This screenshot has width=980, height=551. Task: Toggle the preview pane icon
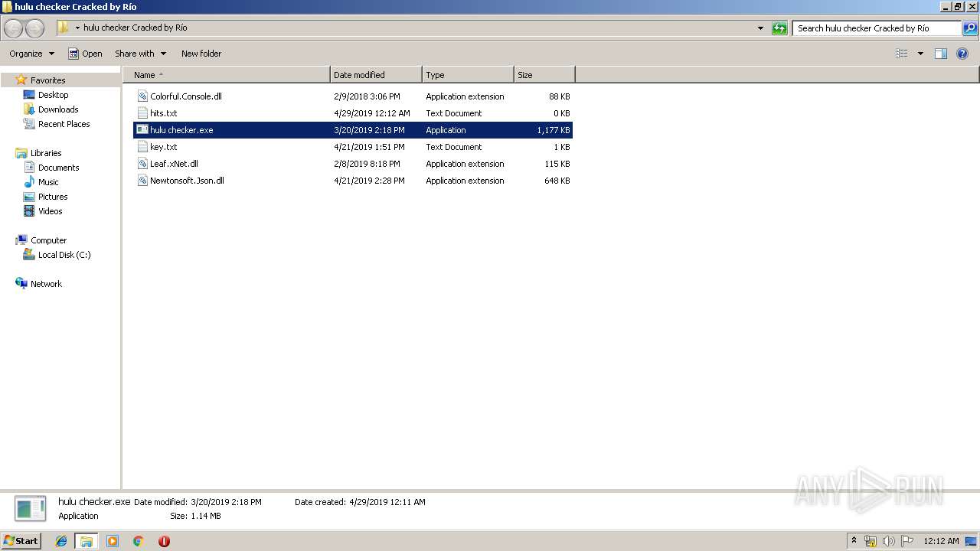pos(941,54)
